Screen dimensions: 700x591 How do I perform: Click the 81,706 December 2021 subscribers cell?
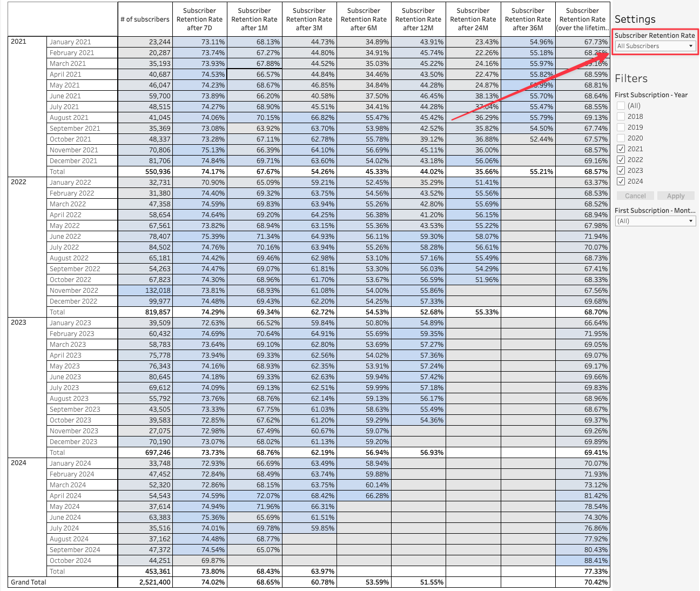145,161
